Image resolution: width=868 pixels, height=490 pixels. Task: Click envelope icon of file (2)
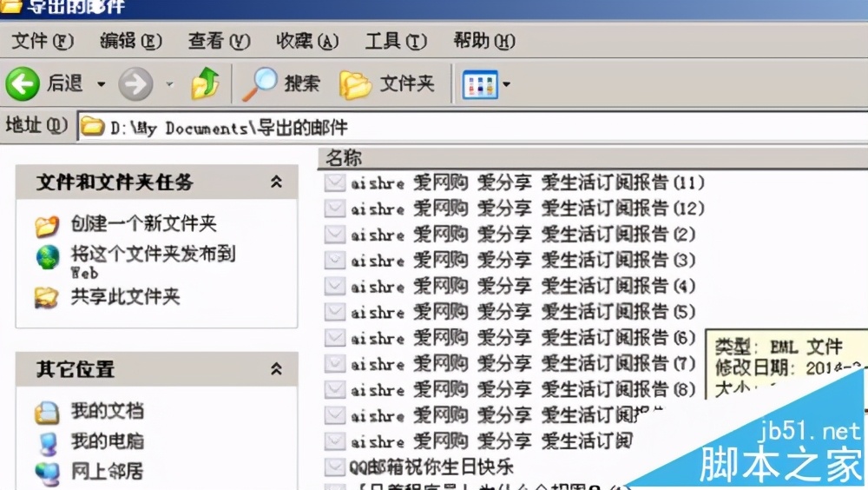(x=335, y=235)
